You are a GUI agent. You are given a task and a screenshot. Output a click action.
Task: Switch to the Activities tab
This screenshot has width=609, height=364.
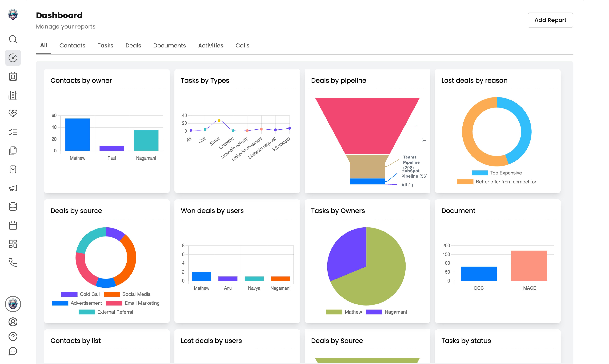tap(211, 45)
